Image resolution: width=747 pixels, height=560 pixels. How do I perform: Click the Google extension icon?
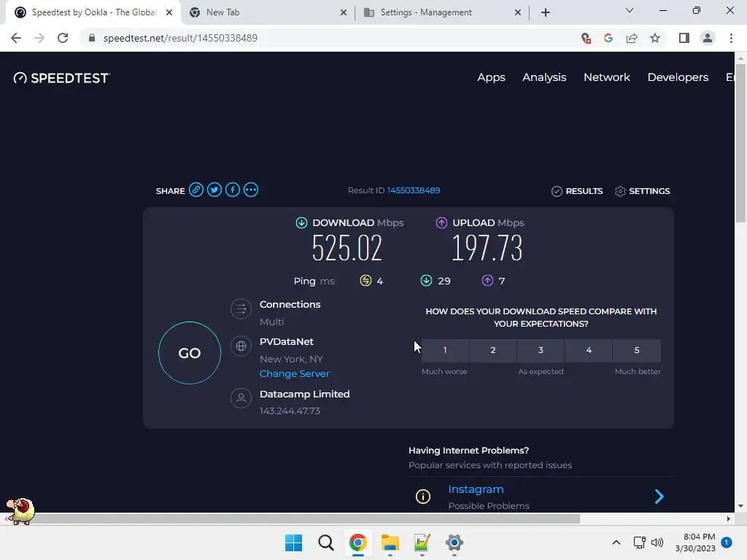608,38
